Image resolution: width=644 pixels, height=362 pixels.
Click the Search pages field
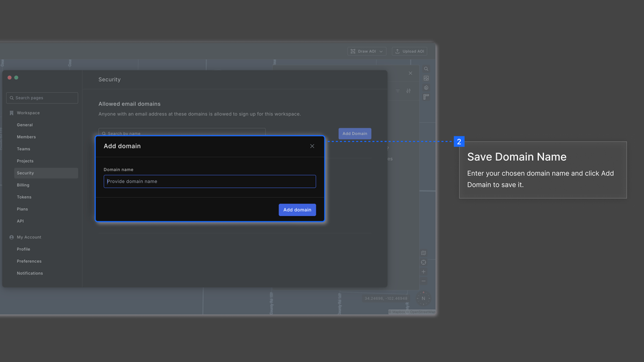pyautogui.click(x=42, y=97)
